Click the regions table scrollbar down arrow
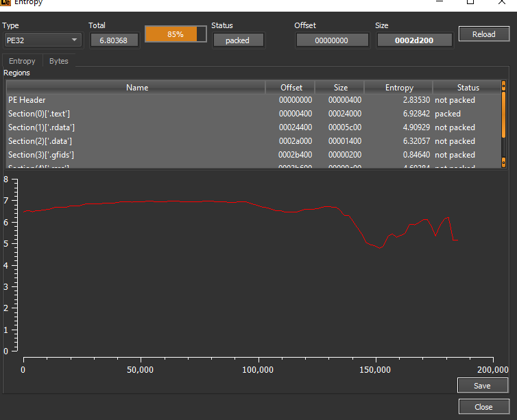Screen dimensions: 517x420 click(504, 162)
